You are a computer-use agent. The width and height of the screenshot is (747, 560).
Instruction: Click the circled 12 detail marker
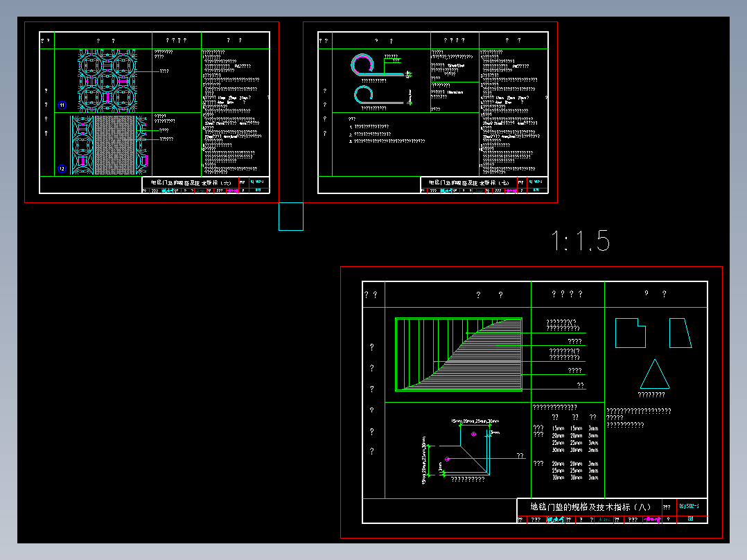pos(62,168)
